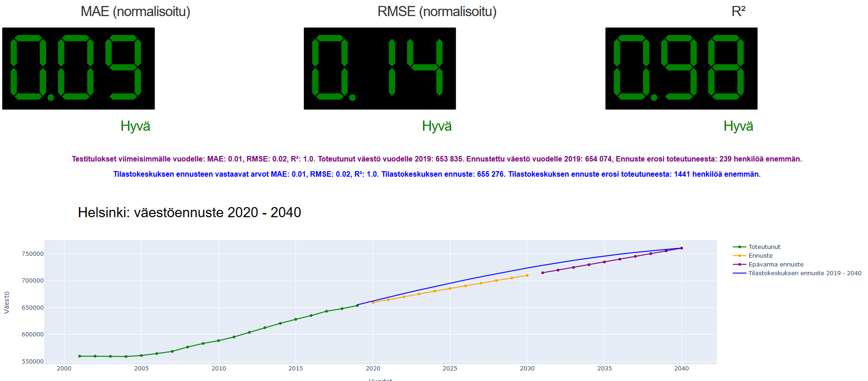Click the Väestö y-axis title
This screenshot has width=868, height=381.
pos(6,303)
